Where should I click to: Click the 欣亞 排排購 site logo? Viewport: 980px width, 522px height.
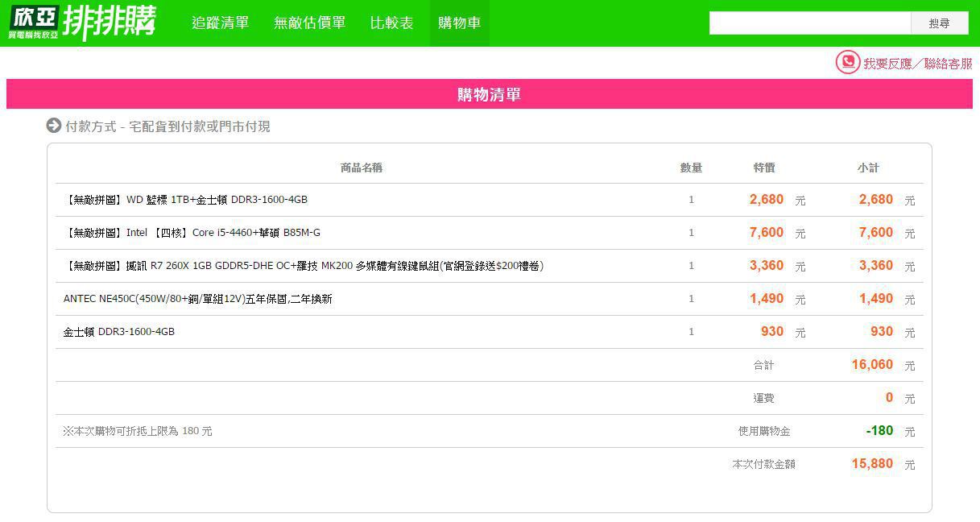click(x=82, y=23)
